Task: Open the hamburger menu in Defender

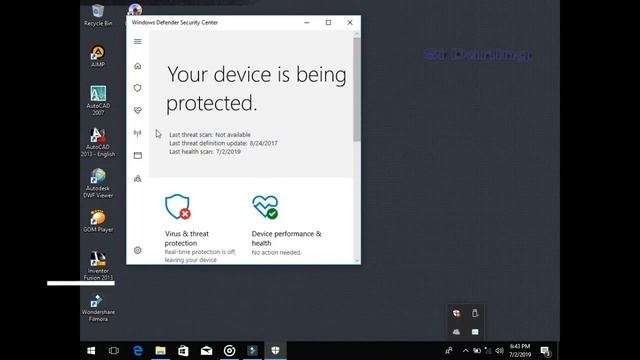Action: (138, 42)
